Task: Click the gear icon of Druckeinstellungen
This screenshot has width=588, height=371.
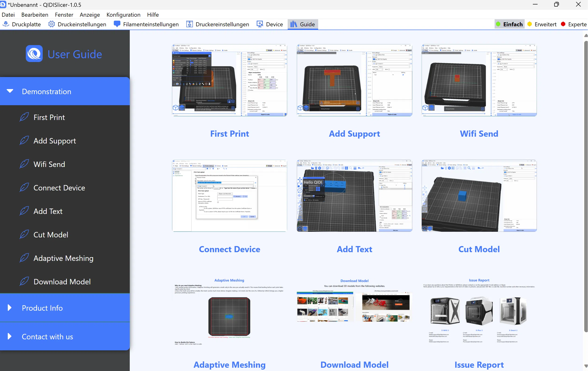Action: coord(52,24)
